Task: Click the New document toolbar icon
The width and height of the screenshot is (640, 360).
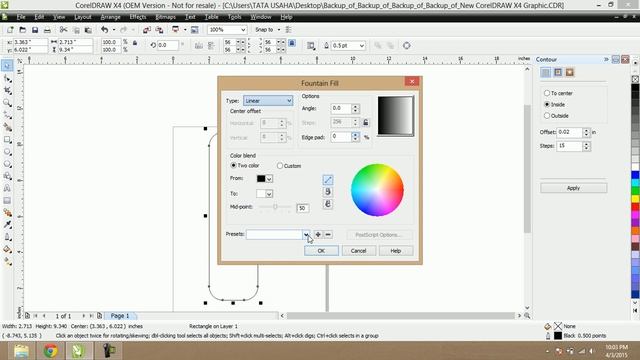Action: (10, 30)
